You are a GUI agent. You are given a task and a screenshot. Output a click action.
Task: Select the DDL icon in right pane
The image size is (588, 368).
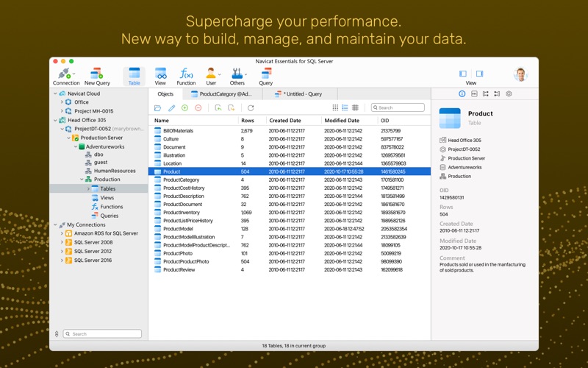[474, 94]
